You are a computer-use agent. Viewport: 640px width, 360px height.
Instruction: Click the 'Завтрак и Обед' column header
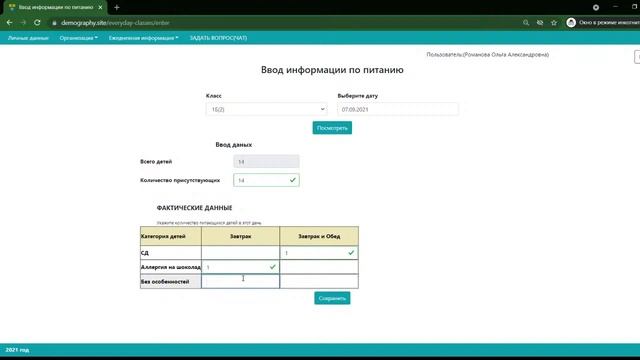tap(319, 236)
